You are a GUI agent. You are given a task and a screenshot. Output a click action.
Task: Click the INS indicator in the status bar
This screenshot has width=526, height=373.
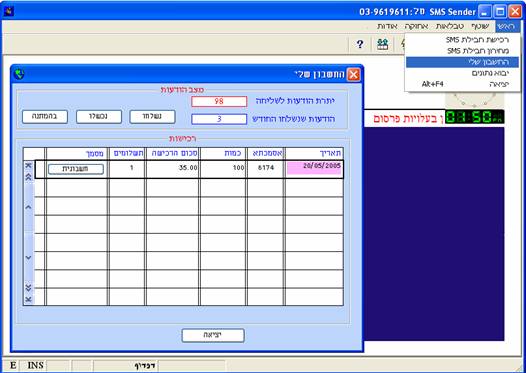pos(35,365)
